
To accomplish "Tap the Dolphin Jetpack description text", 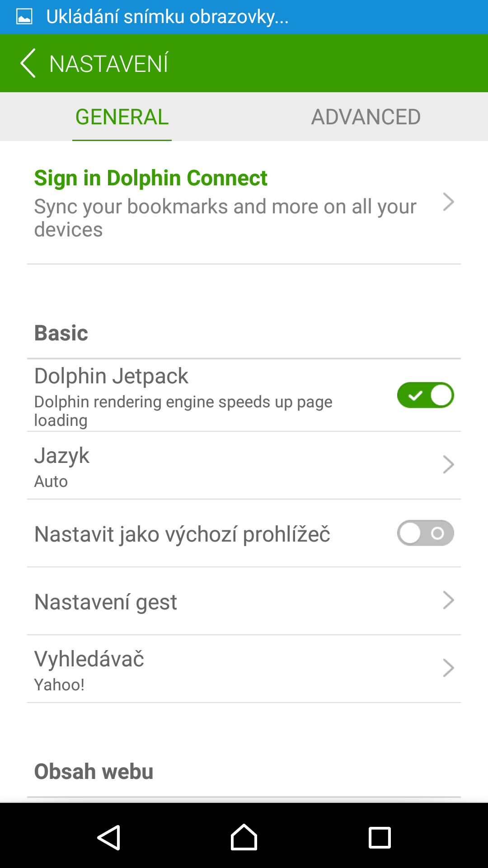I will [x=183, y=411].
